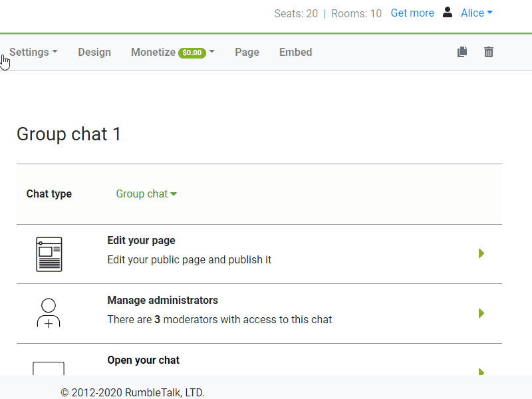
Task: Select the Manage administrators heading
Action: point(162,301)
